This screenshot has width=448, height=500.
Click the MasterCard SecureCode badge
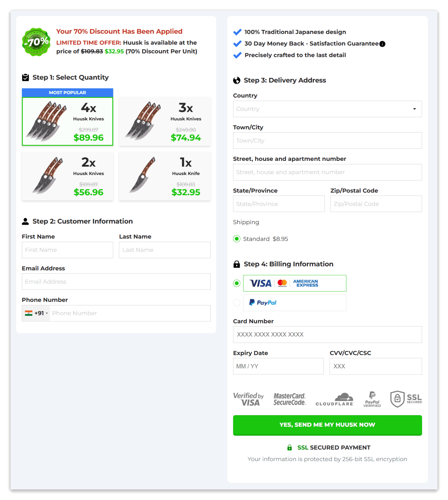point(289,399)
